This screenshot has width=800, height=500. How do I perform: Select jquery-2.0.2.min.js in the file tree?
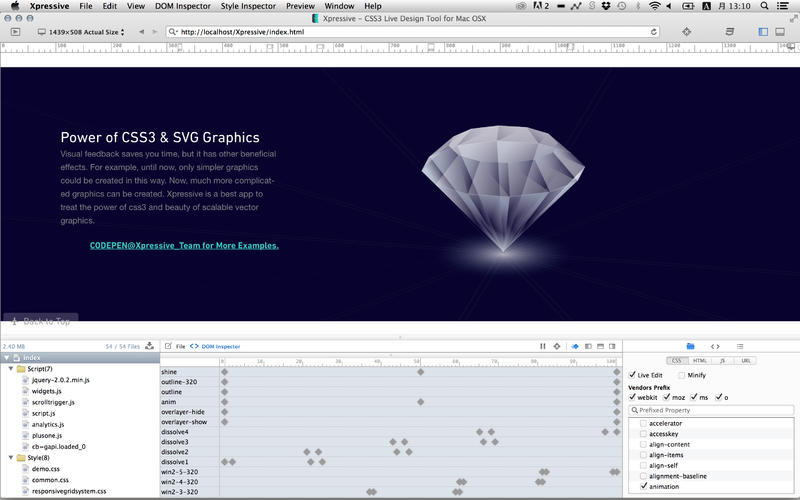(60, 380)
